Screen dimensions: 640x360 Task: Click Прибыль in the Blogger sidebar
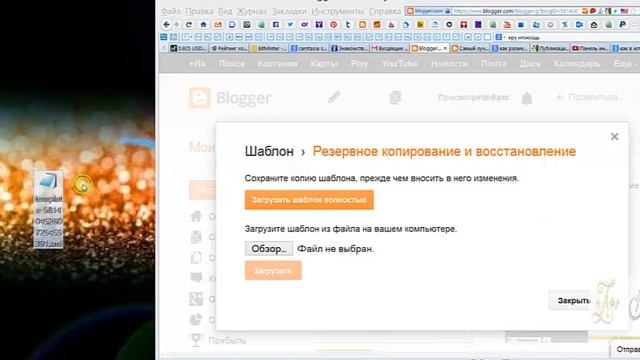click(x=227, y=340)
